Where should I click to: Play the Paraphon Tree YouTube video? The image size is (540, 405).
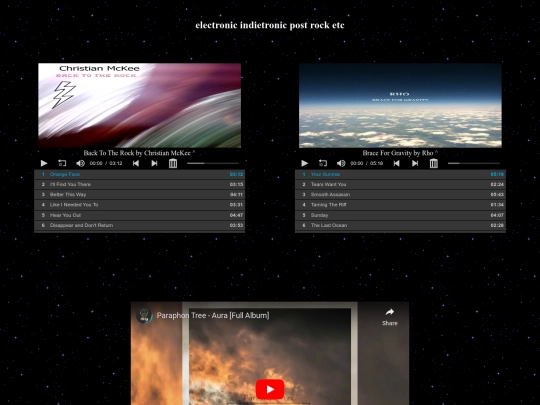(x=270, y=389)
